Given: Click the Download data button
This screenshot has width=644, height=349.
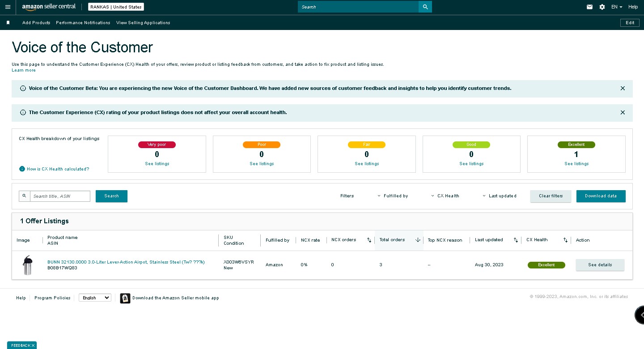Looking at the screenshot, I should (601, 196).
